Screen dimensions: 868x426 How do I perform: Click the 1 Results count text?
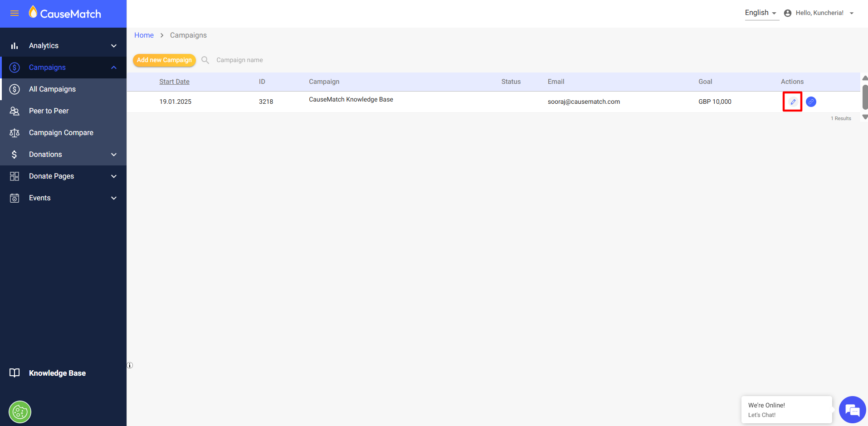point(841,118)
